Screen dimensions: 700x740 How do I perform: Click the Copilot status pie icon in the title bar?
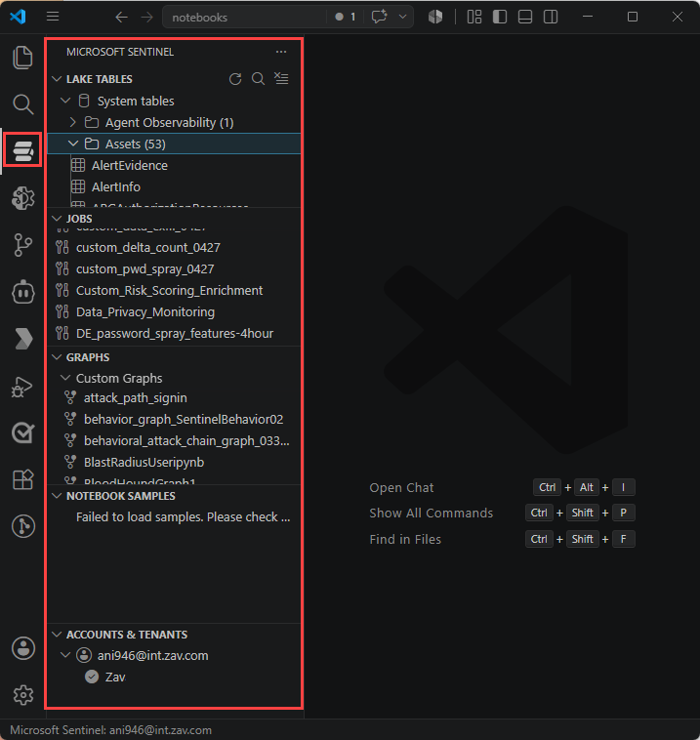click(435, 17)
